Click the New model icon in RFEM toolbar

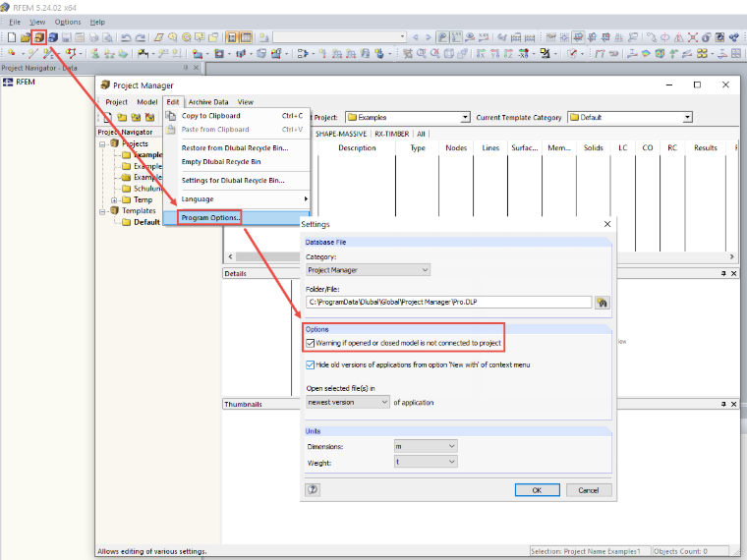[x=12, y=37]
